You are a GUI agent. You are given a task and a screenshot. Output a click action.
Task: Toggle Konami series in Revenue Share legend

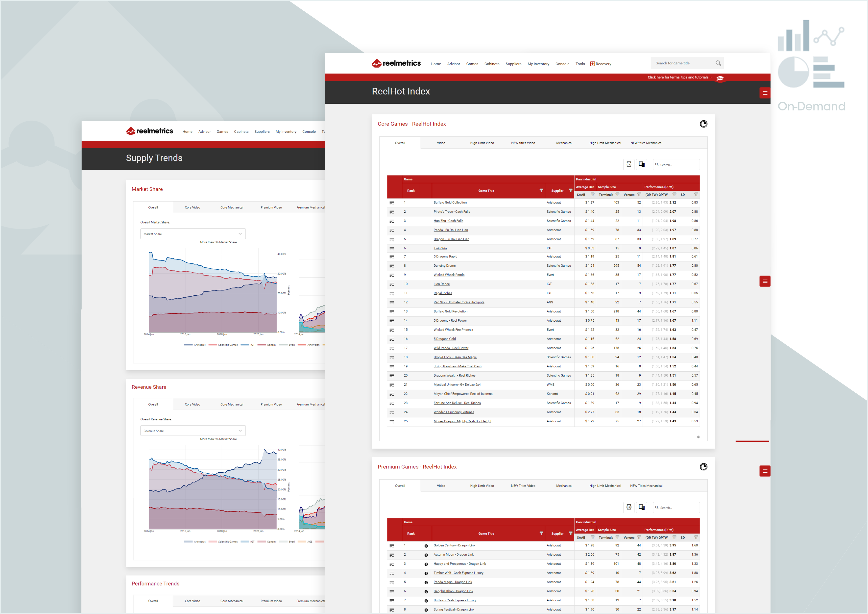point(267,541)
